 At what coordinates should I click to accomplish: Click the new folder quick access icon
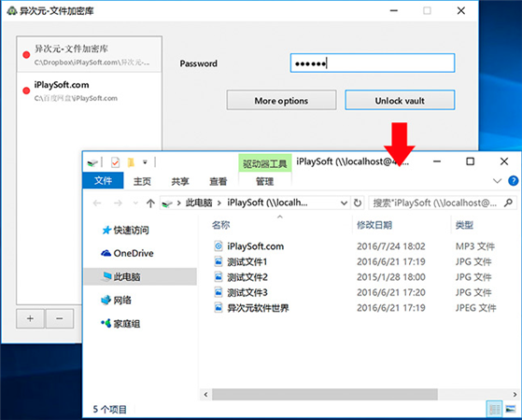point(131,162)
